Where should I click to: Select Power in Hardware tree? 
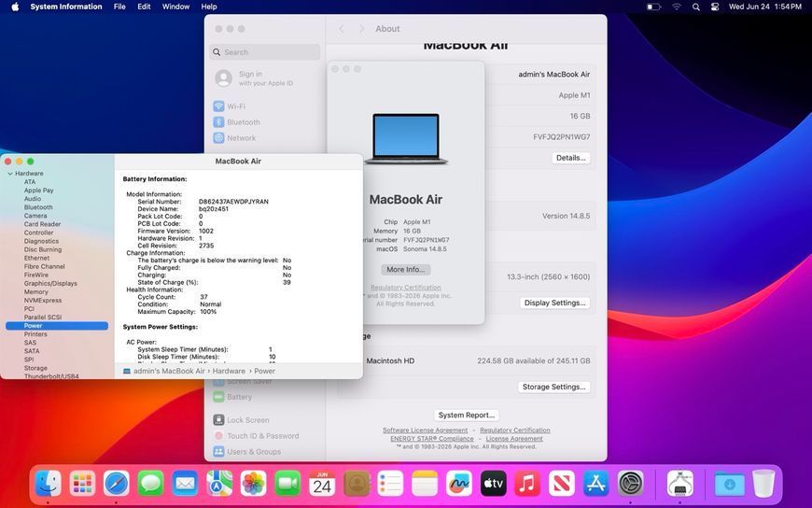[57, 326]
